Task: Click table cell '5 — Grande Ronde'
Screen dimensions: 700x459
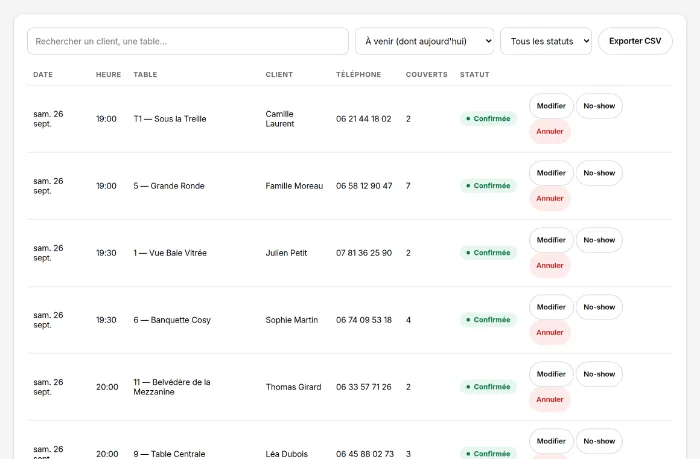Action: pos(169,186)
